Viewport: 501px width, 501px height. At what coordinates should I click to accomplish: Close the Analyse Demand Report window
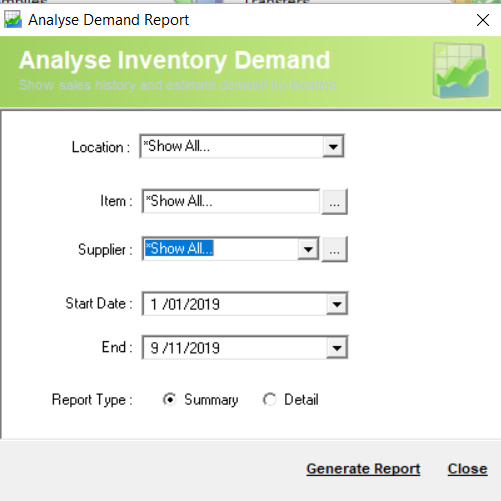click(483, 20)
